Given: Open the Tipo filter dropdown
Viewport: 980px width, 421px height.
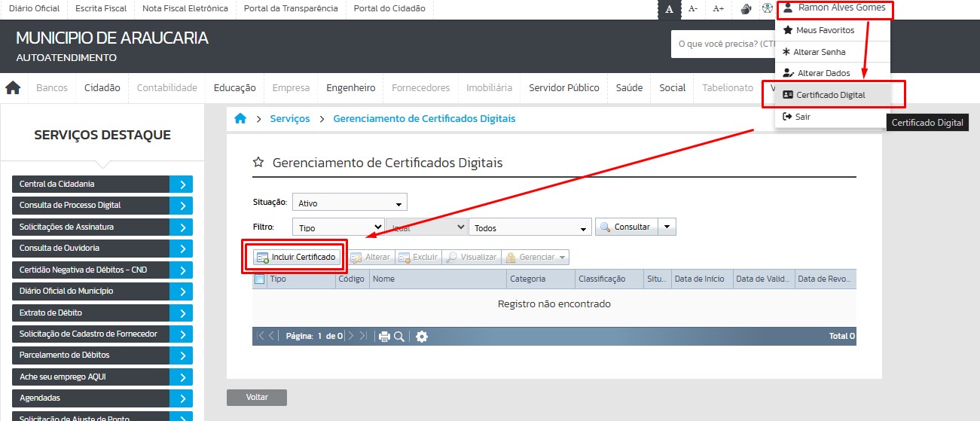Looking at the screenshot, I should coord(338,227).
